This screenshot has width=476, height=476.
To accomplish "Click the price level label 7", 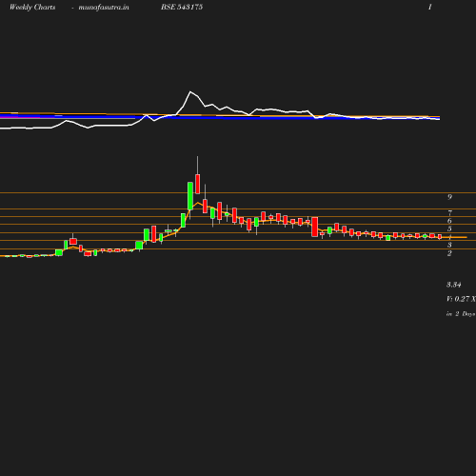I will [449, 213].
